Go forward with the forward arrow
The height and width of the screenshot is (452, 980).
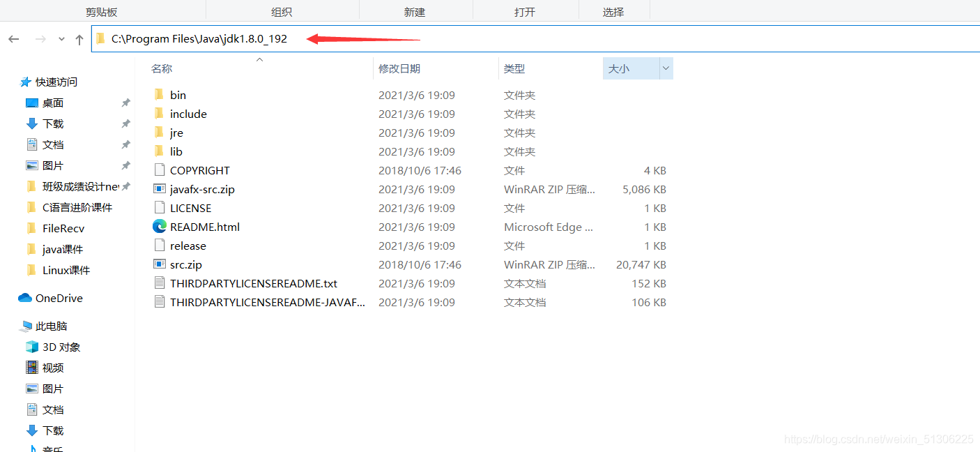pyautogui.click(x=40, y=40)
